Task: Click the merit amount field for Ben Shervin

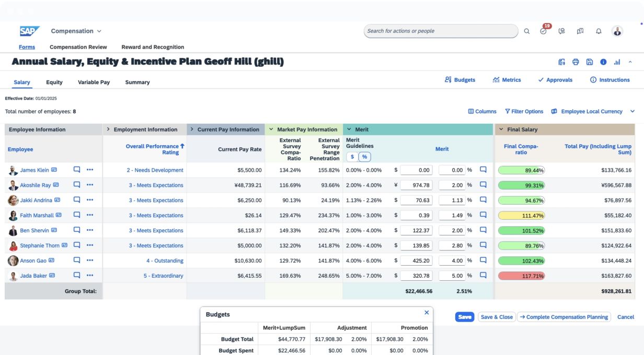Action: click(416, 230)
